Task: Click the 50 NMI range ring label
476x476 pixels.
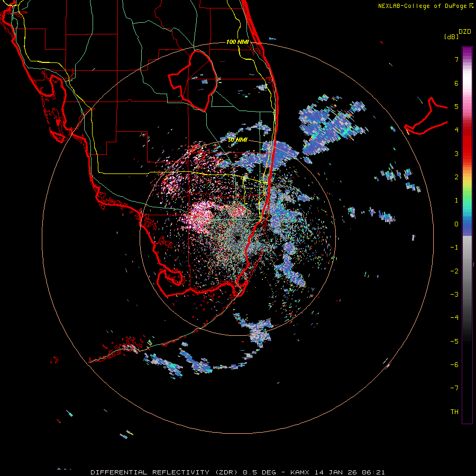Action: pyautogui.click(x=237, y=140)
